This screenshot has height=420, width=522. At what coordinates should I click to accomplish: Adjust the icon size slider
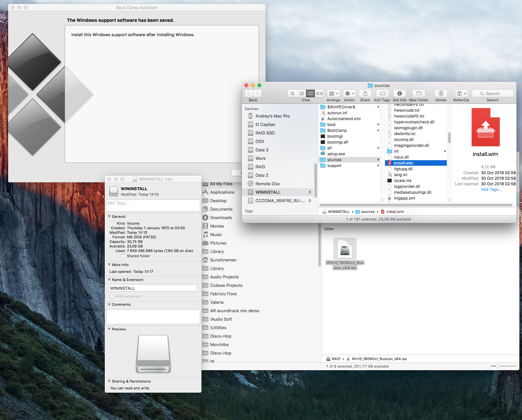(x=498, y=366)
